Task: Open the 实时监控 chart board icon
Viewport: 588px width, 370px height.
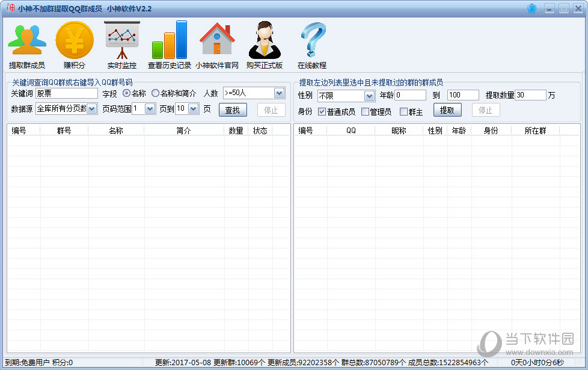Action: [x=122, y=45]
